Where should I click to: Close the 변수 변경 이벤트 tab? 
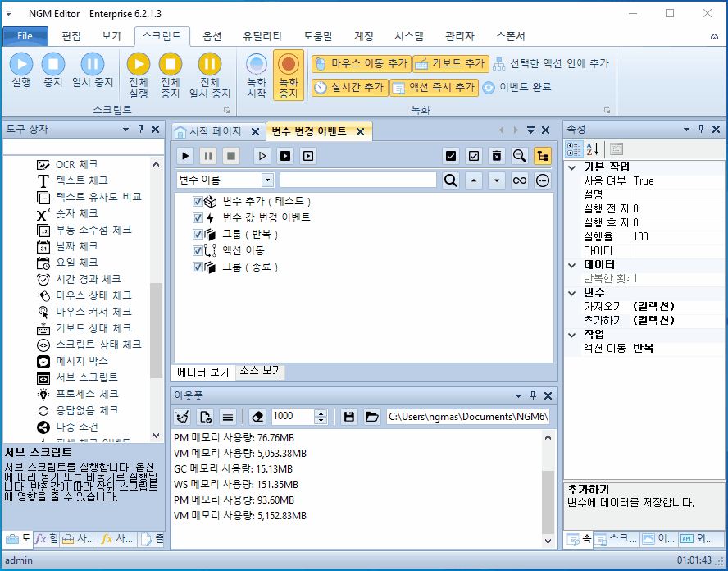click(360, 132)
